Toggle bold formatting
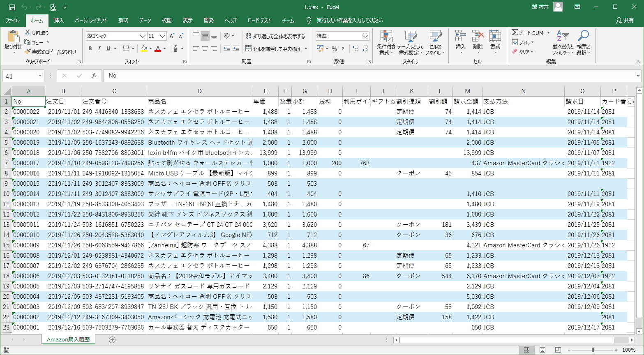This screenshot has width=644, height=355. (90, 48)
